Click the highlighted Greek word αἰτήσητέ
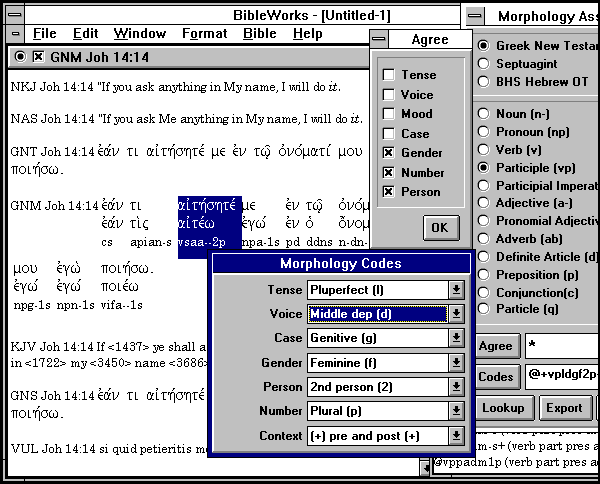The width and height of the screenshot is (600, 484). (207, 205)
